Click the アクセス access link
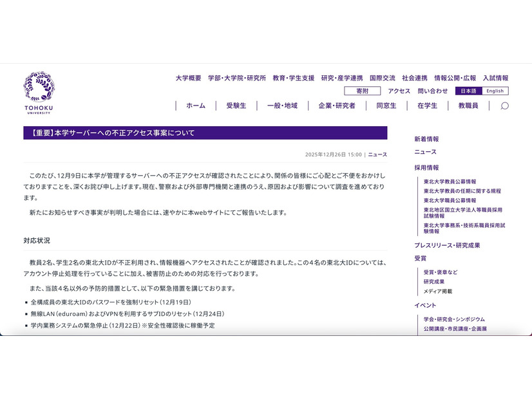Viewport: 532px width, 399px height. click(x=397, y=91)
